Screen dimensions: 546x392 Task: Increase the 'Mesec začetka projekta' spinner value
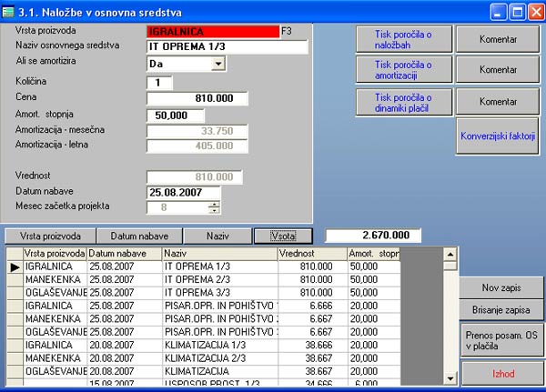[214, 204]
